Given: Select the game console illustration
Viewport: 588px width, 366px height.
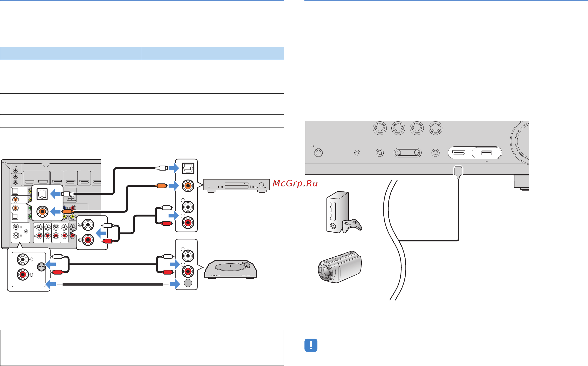Looking at the screenshot, I should pos(344,212).
